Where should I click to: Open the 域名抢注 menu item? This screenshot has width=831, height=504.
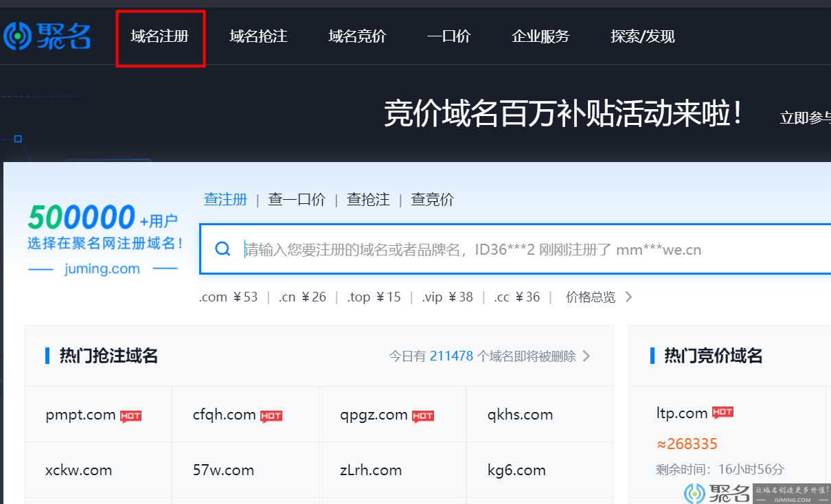click(258, 36)
